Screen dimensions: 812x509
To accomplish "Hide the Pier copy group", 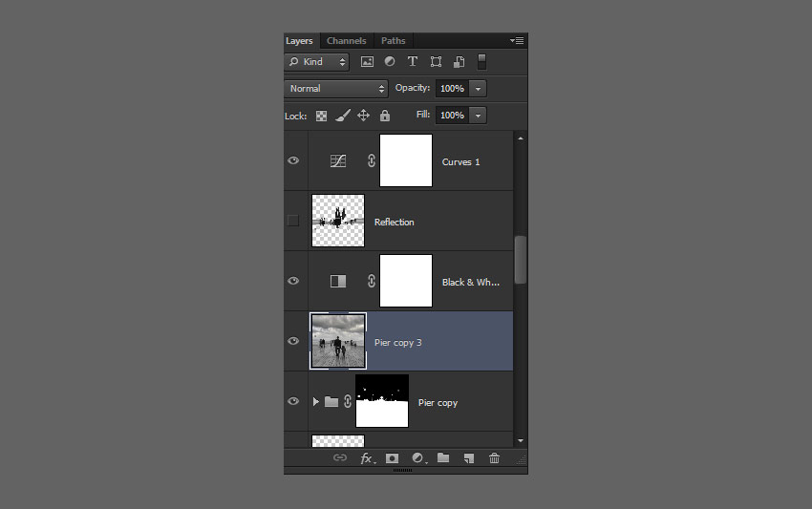I will [x=293, y=401].
